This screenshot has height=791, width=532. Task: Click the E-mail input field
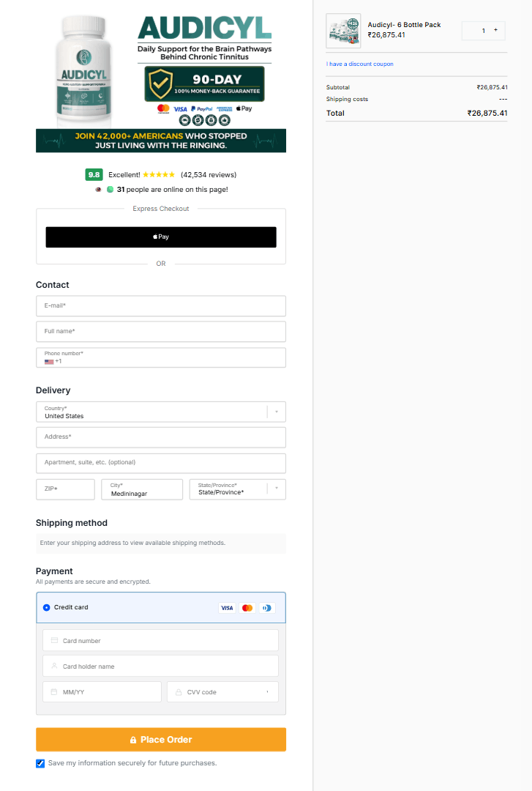pos(161,305)
